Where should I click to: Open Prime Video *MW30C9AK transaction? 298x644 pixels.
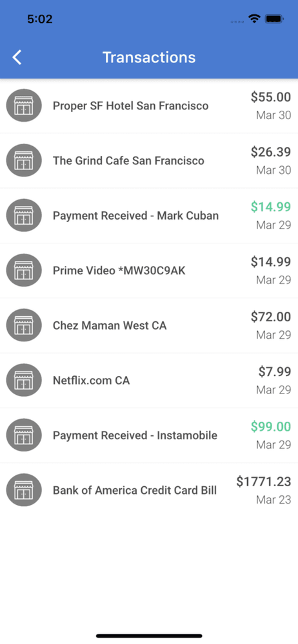click(149, 270)
